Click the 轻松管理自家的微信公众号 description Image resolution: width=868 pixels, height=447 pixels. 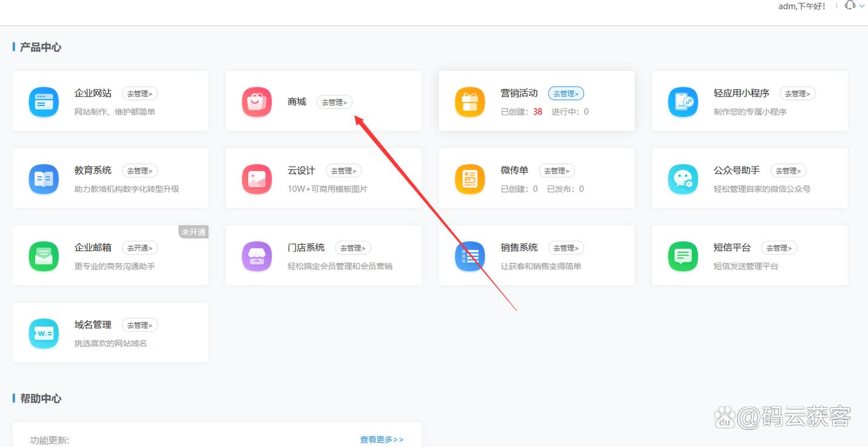[762, 189]
